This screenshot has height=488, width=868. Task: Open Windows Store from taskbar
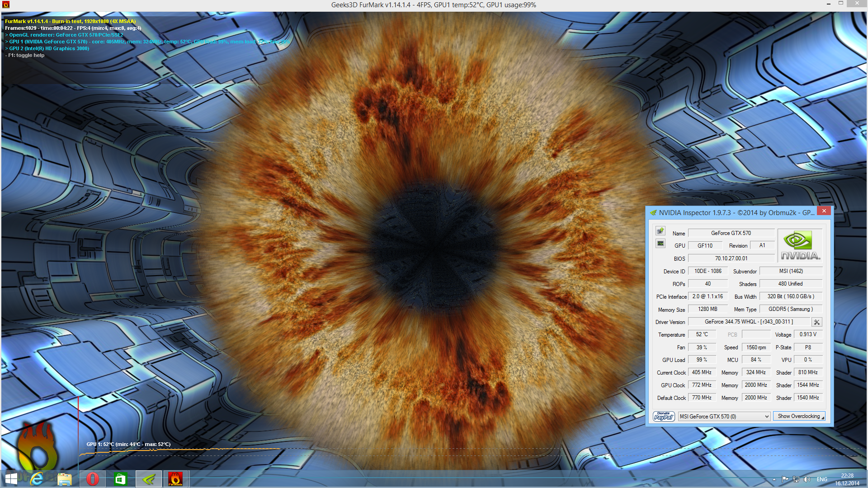tap(120, 479)
